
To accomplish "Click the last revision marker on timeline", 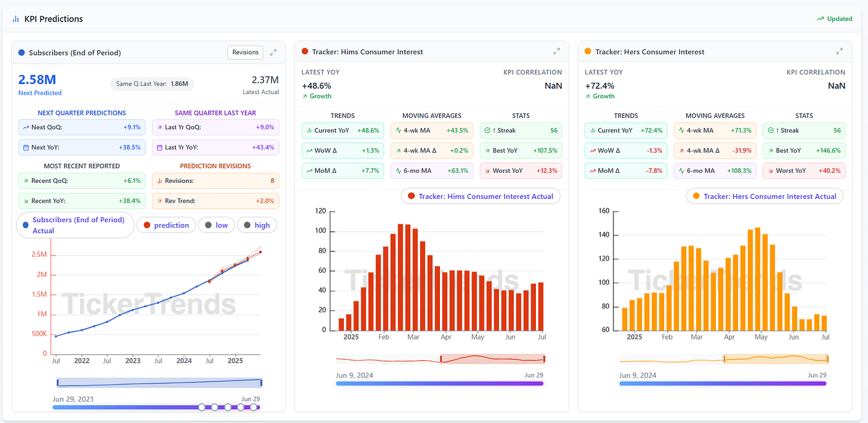I will [x=253, y=408].
